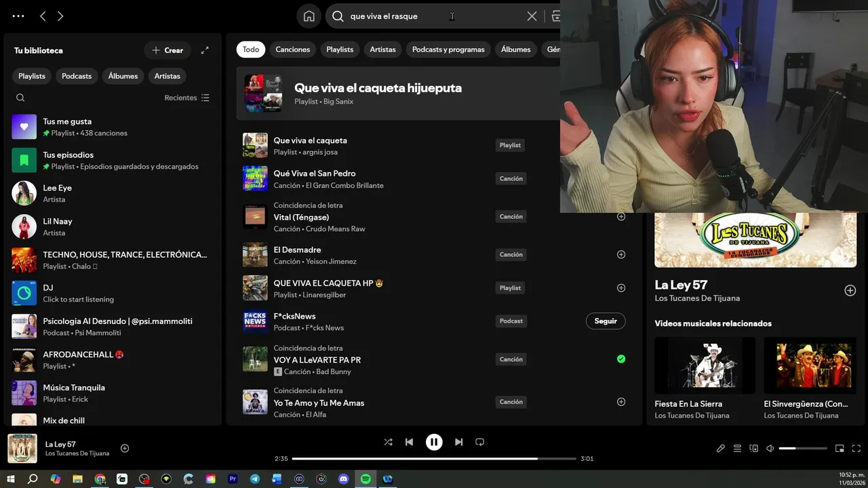Image resolution: width=868 pixels, height=488 pixels.
Task: Select the Canciones results tab
Action: pyautogui.click(x=293, y=49)
